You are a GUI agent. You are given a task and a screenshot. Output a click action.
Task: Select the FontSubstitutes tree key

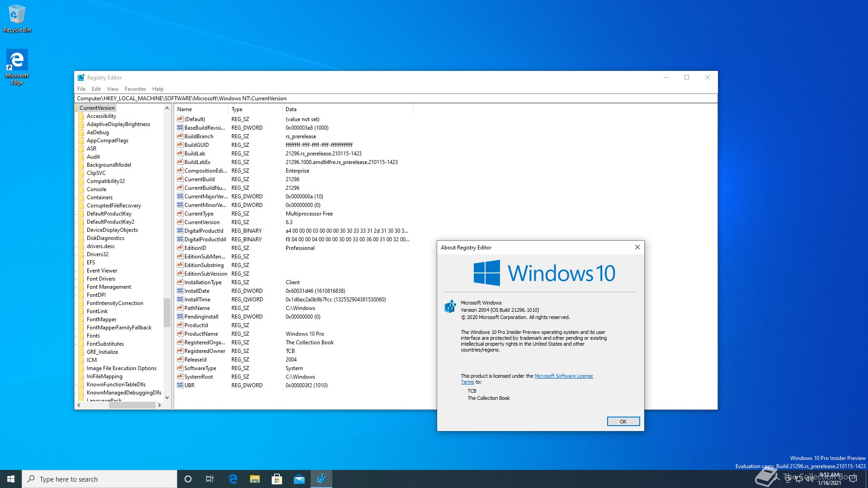[x=105, y=344]
